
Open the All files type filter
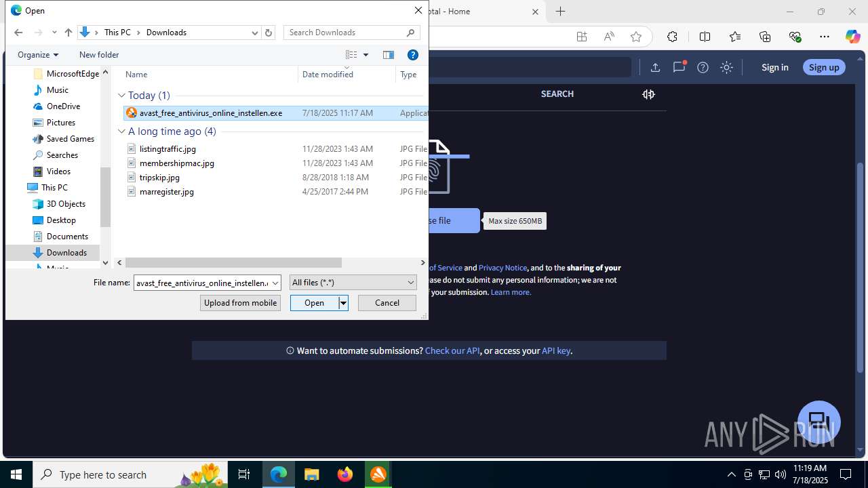pyautogui.click(x=353, y=283)
